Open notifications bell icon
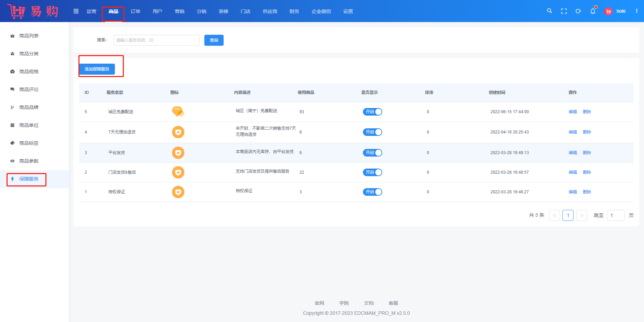This screenshot has height=322, width=644. 593,11
